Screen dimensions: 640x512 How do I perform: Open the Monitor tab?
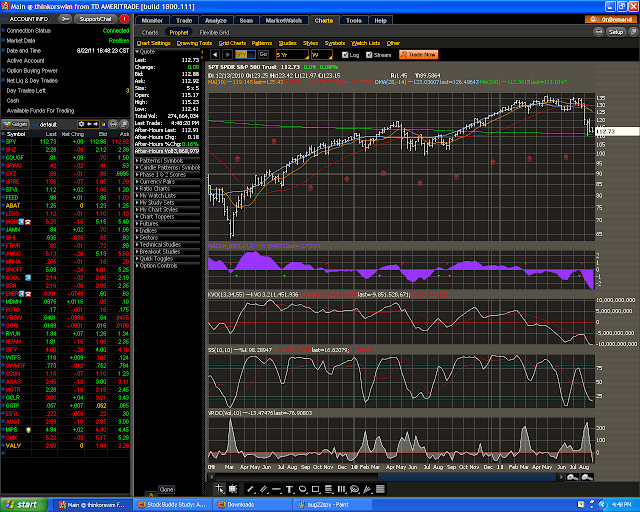(152, 20)
